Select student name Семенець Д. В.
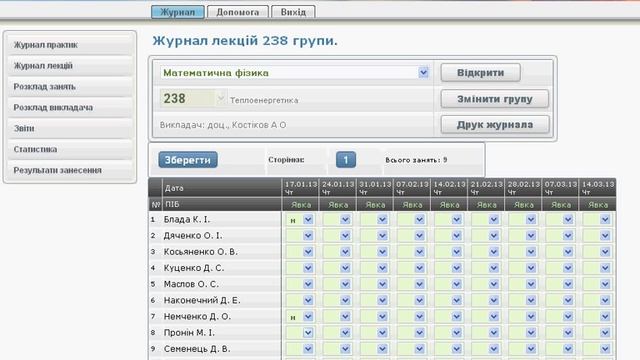The image size is (640, 360). coord(197,349)
